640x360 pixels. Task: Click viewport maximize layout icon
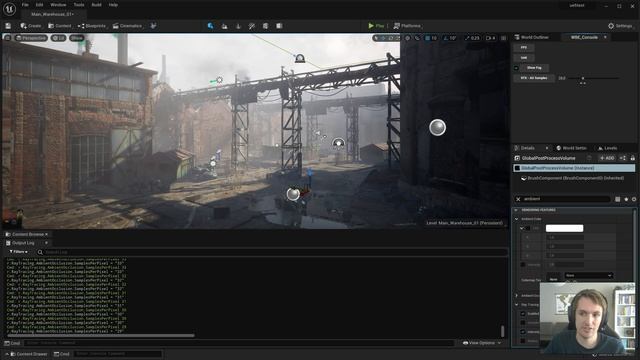click(504, 38)
